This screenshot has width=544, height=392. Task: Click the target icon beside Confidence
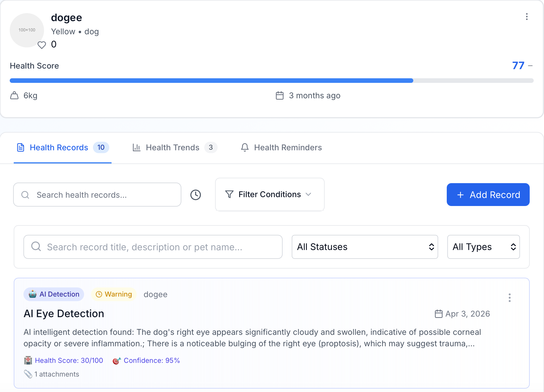click(117, 361)
